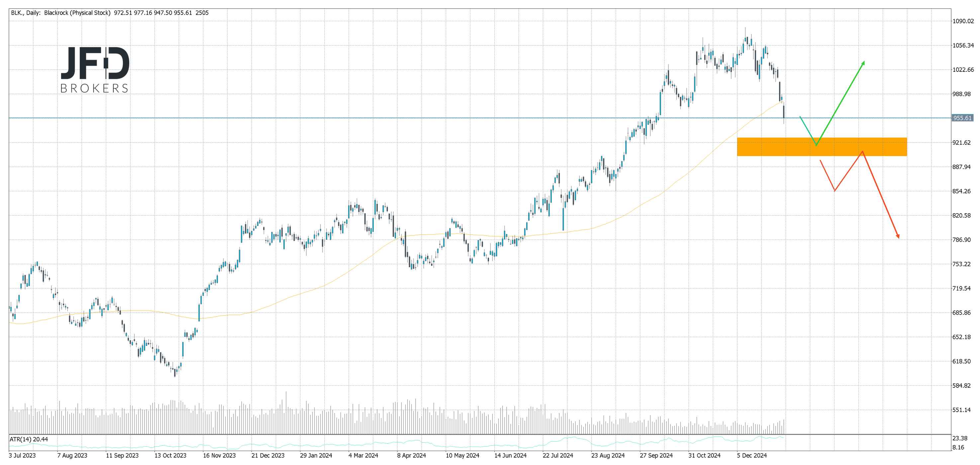Click the red downward arrow tip
980x465 pixels.
(899, 237)
